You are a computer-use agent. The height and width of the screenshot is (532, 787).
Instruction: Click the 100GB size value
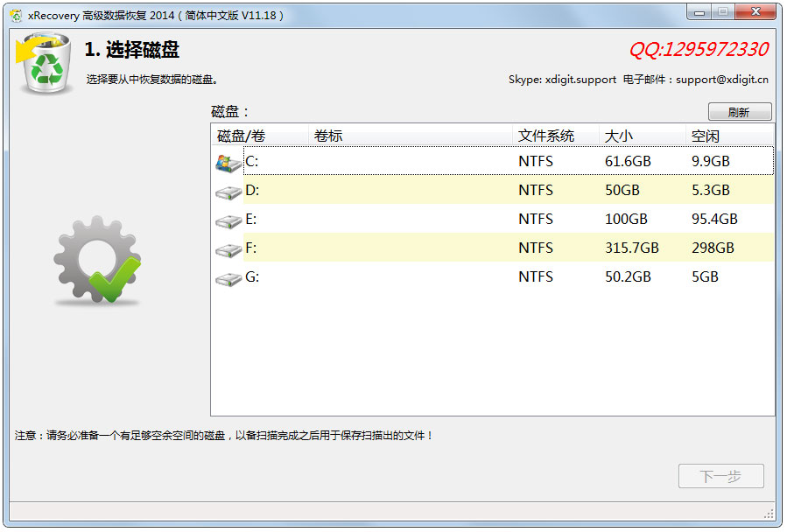(x=627, y=219)
